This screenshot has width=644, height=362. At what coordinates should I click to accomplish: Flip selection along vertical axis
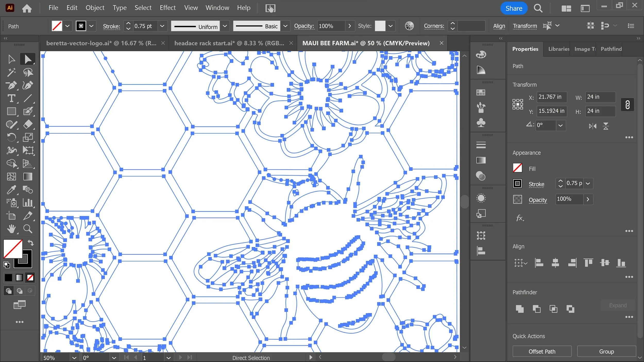(606, 126)
